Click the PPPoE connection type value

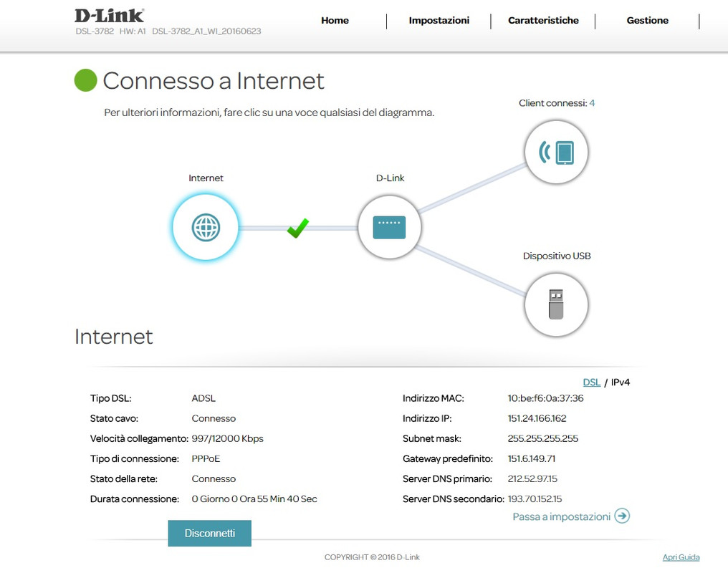pyautogui.click(x=206, y=458)
